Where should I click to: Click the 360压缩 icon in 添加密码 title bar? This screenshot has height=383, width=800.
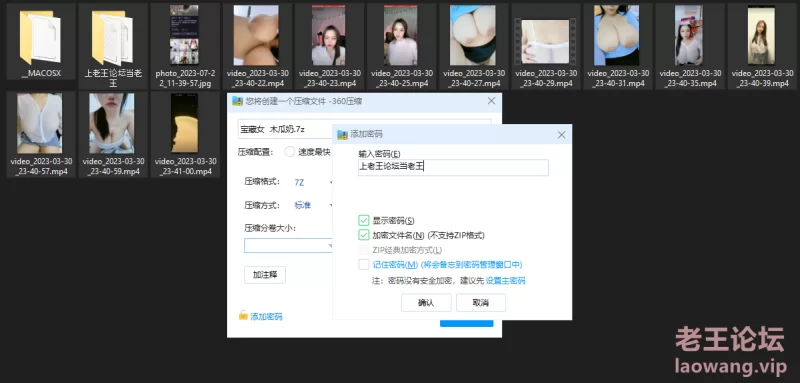(x=342, y=135)
